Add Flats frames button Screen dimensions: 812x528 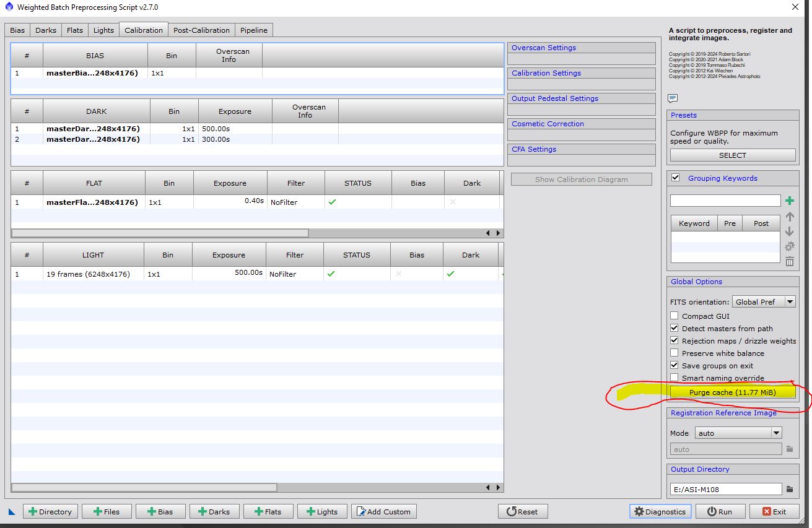coord(268,511)
